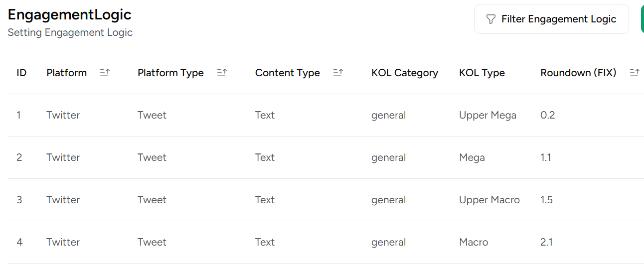Viewport: 644px width, 271px height.
Task: Click Twitter in the row with ID 2
Action: pyautogui.click(x=63, y=157)
